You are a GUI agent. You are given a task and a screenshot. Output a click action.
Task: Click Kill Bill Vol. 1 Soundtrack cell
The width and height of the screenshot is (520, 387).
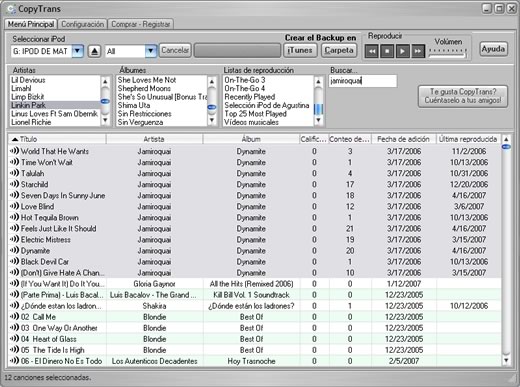click(x=251, y=295)
